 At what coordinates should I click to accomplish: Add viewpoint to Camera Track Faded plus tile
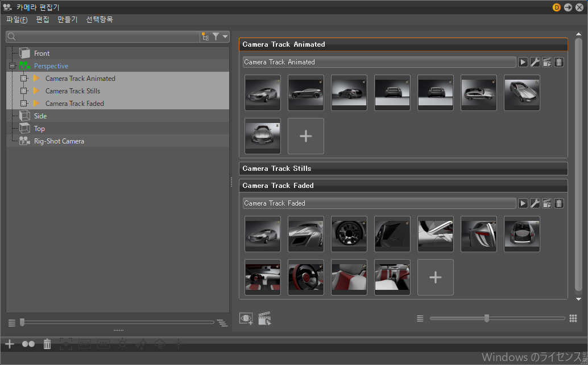[x=436, y=277]
